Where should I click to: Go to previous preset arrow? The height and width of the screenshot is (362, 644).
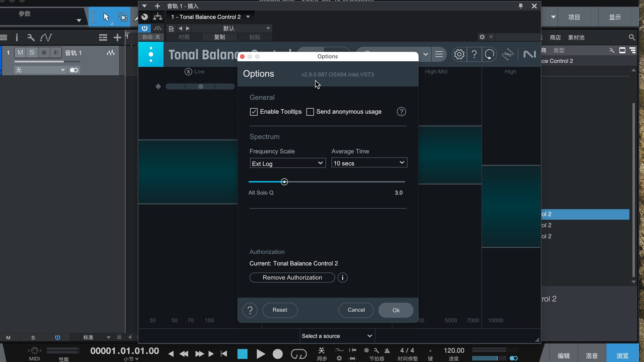[180, 28]
